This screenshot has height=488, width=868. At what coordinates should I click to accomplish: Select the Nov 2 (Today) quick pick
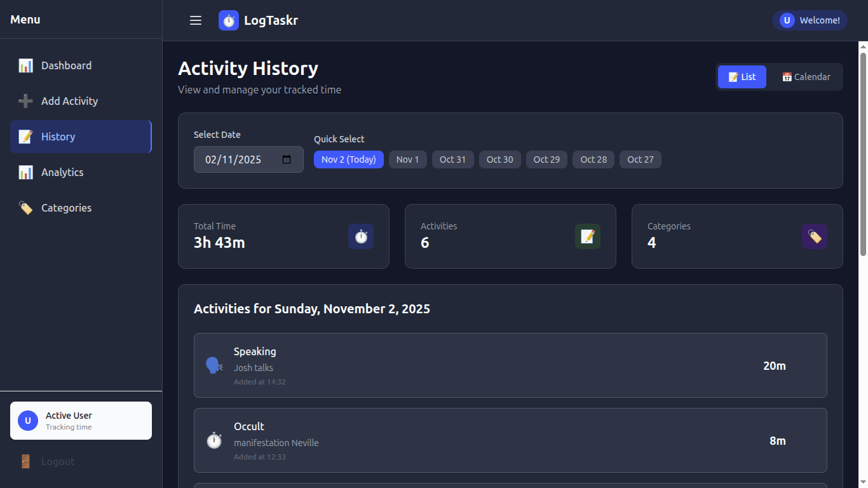pos(348,159)
